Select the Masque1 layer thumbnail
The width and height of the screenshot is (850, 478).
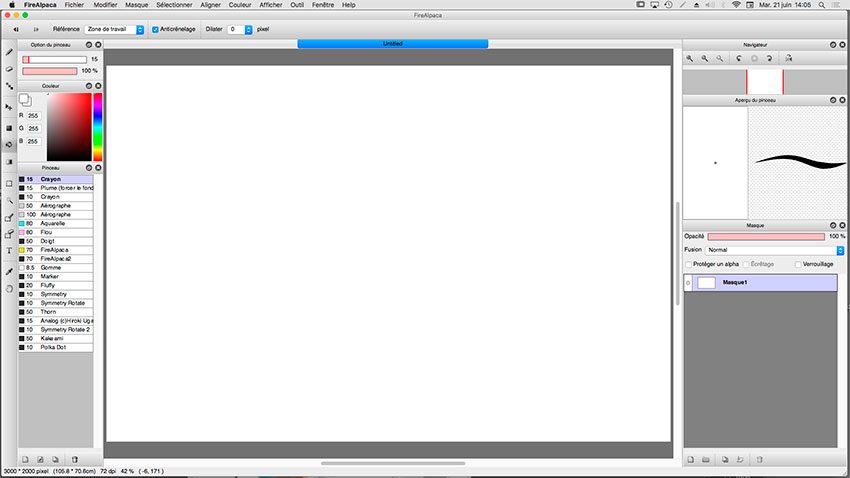(x=706, y=283)
